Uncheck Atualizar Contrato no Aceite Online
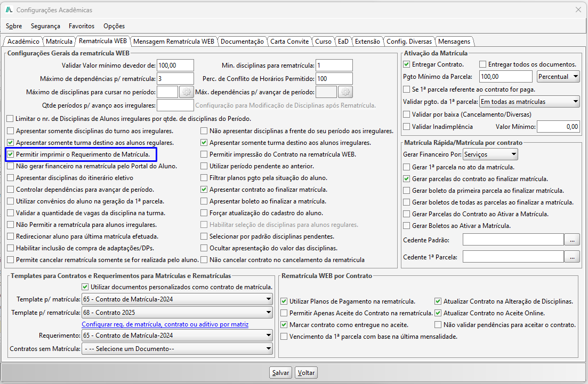The height and width of the screenshot is (384, 588). [438, 313]
